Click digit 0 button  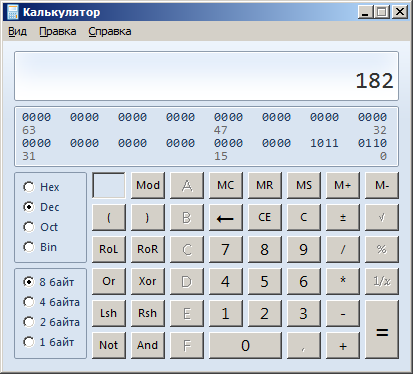[x=245, y=345]
